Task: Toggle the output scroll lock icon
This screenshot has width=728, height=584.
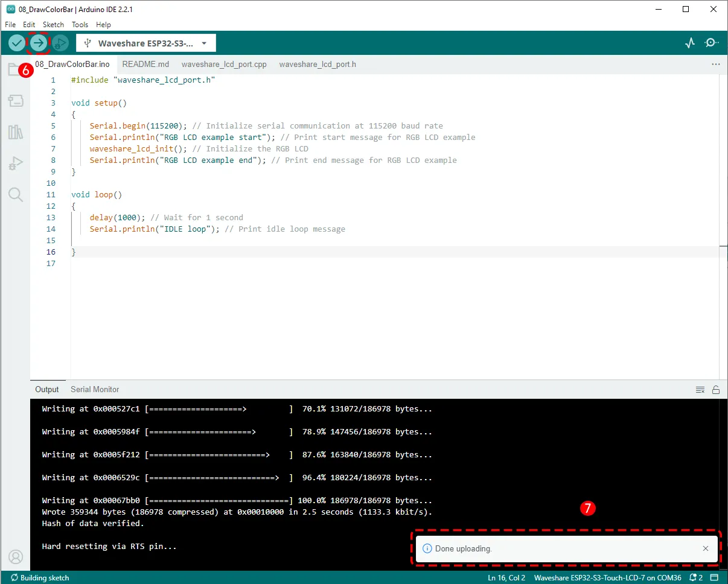Action: pos(716,390)
